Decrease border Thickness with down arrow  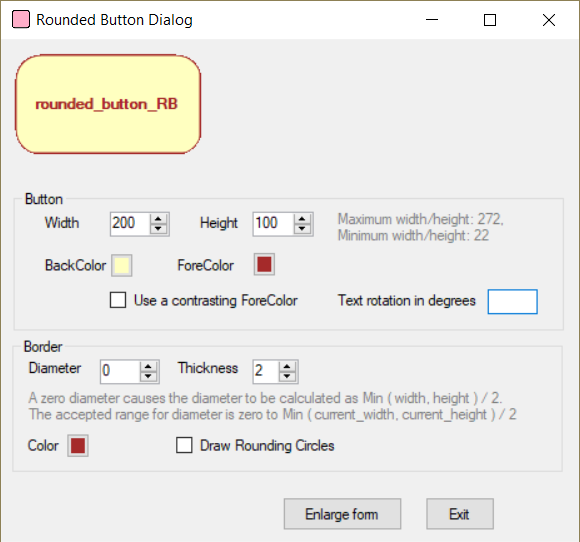point(287,377)
